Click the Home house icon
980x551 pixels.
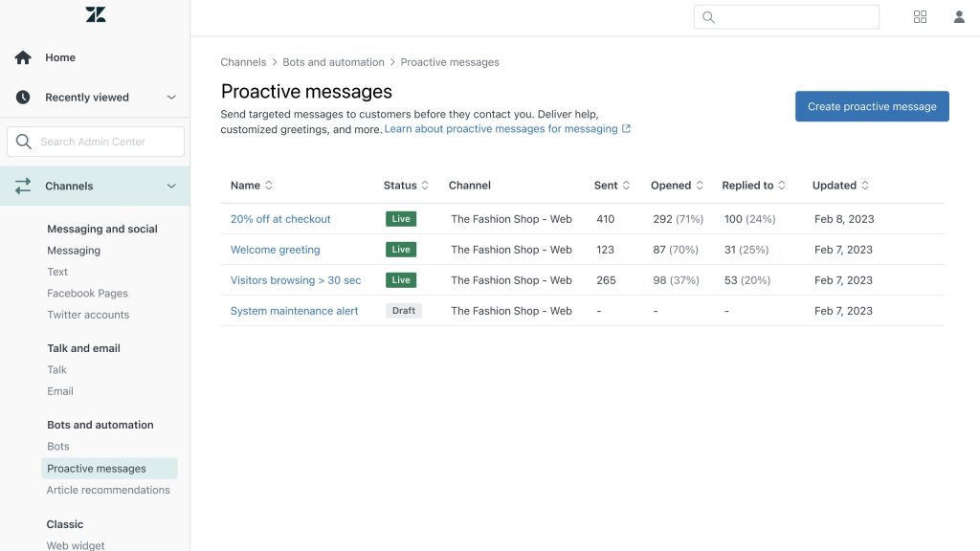[23, 57]
